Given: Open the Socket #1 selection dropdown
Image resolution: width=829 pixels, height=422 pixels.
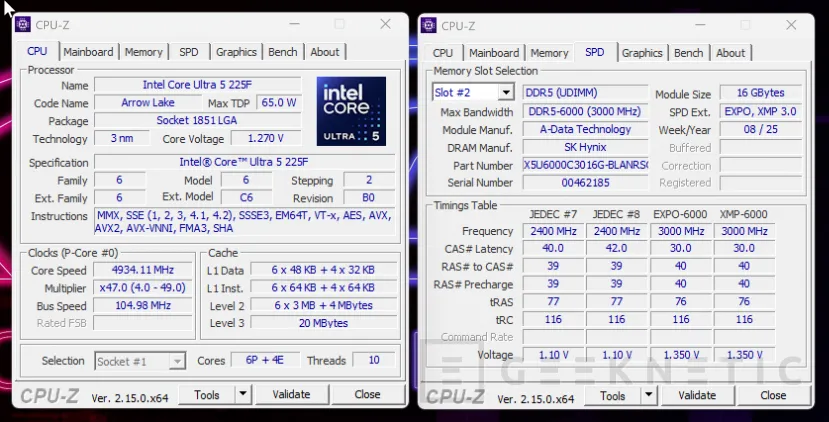Looking at the screenshot, I should click(177, 362).
